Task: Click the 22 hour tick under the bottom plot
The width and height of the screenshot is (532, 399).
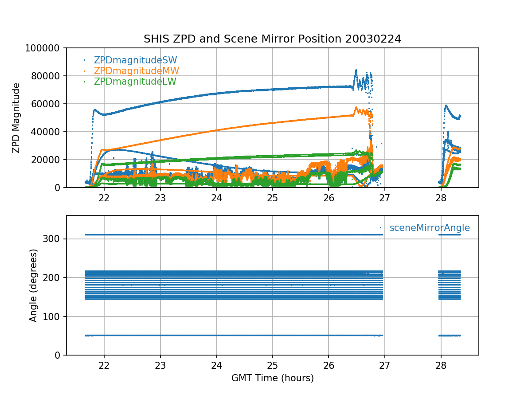Action: point(104,364)
